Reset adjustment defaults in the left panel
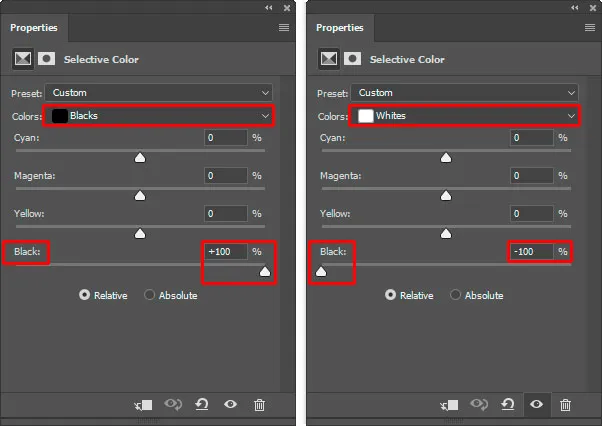 click(x=202, y=404)
